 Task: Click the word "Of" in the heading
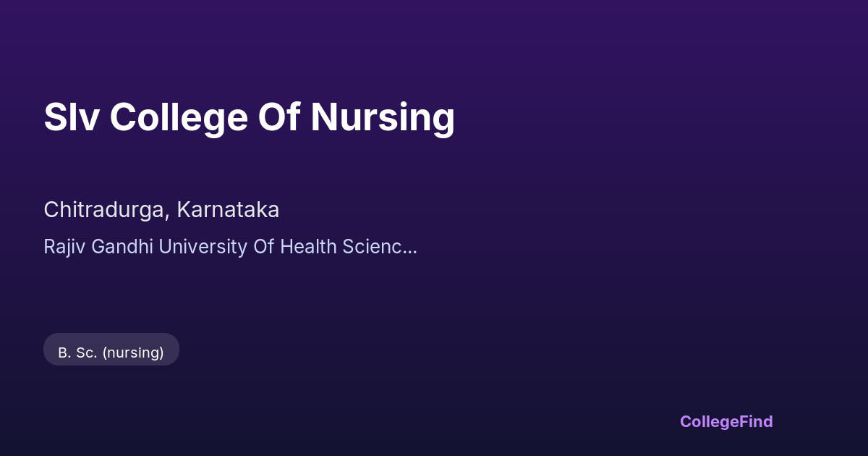coord(279,117)
